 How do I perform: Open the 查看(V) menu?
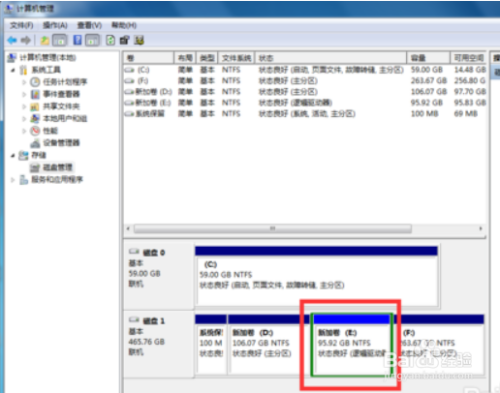pos(89,25)
